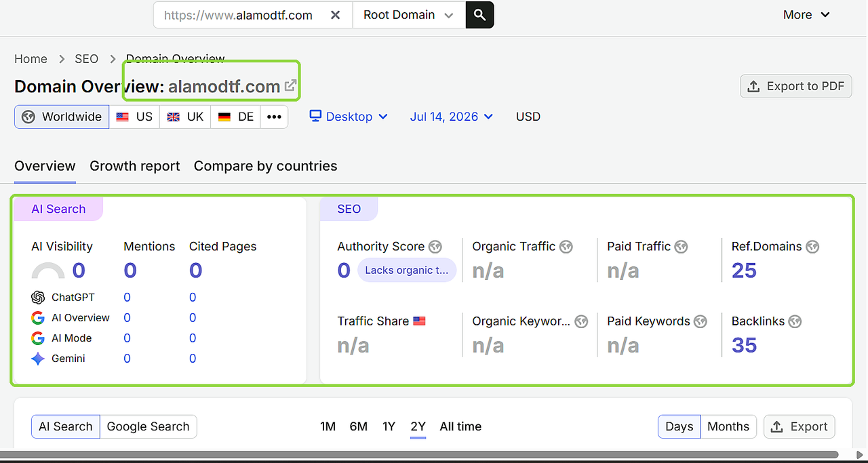Click globe icon next to Backlinks
The image size is (868, 463).
795,321
